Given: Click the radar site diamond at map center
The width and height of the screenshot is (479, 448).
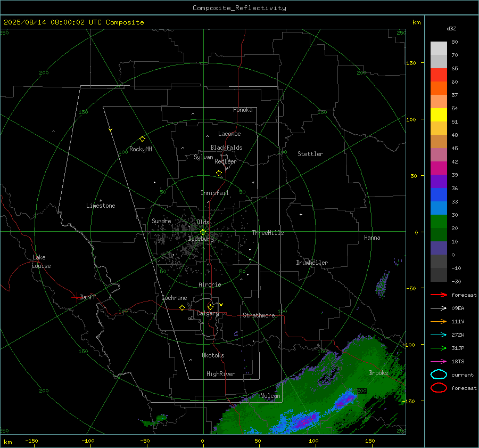Looking at the screenshot, I should (203, 232).
